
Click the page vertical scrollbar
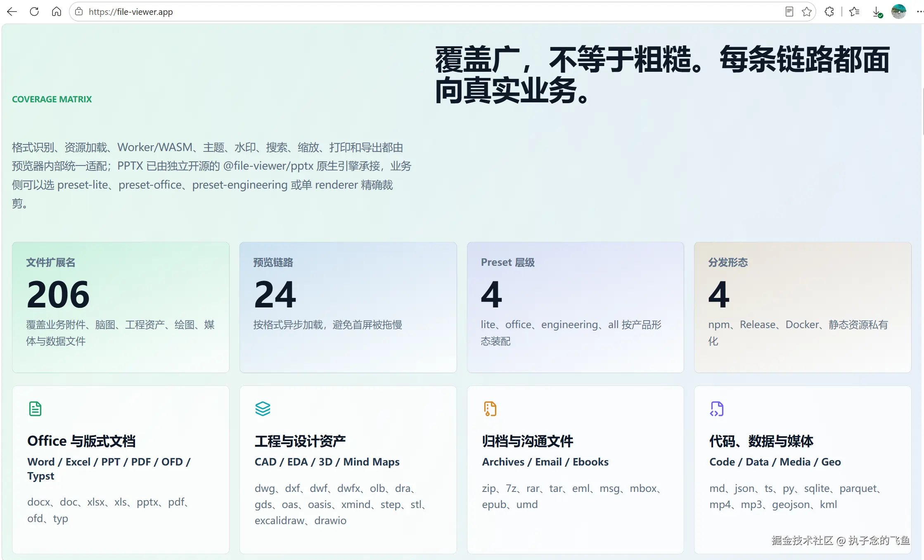(x=923, y=111)
